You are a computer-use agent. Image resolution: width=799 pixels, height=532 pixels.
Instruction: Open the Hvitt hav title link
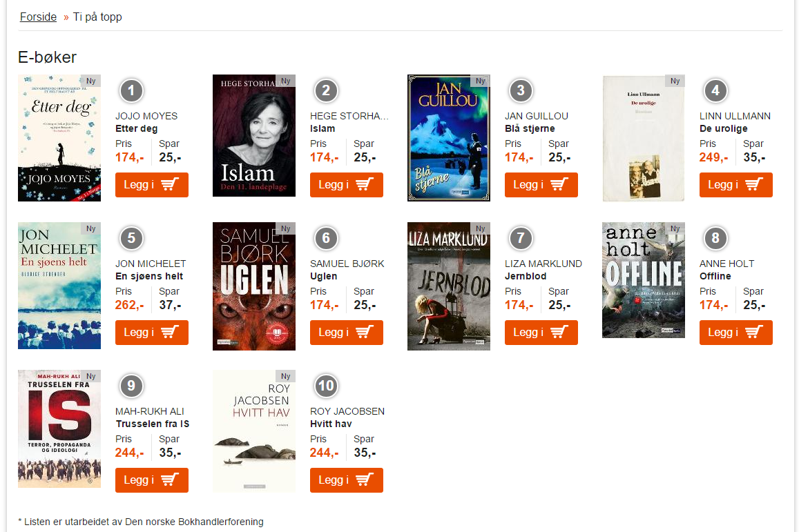pyautogui.click(x=331, y=424)
